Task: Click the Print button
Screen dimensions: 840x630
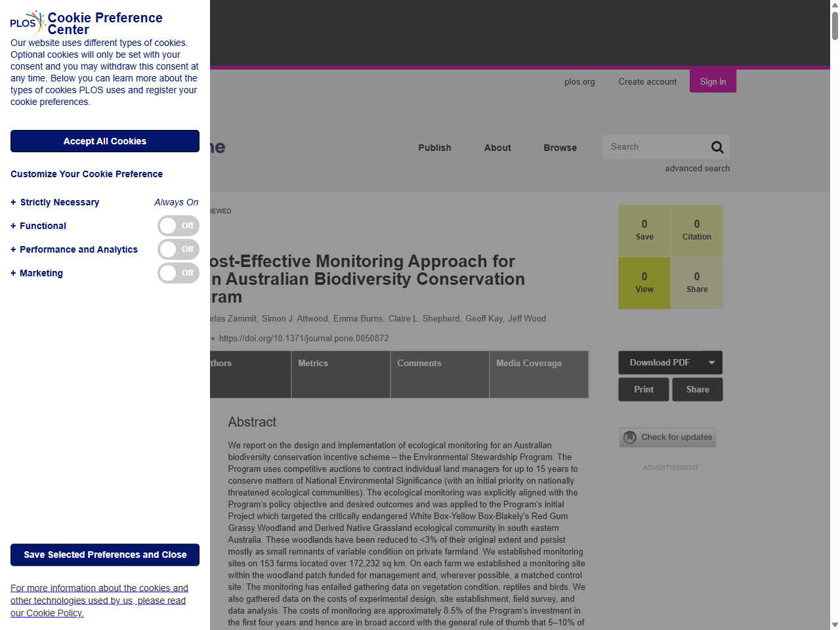Action: click(643, 389)
